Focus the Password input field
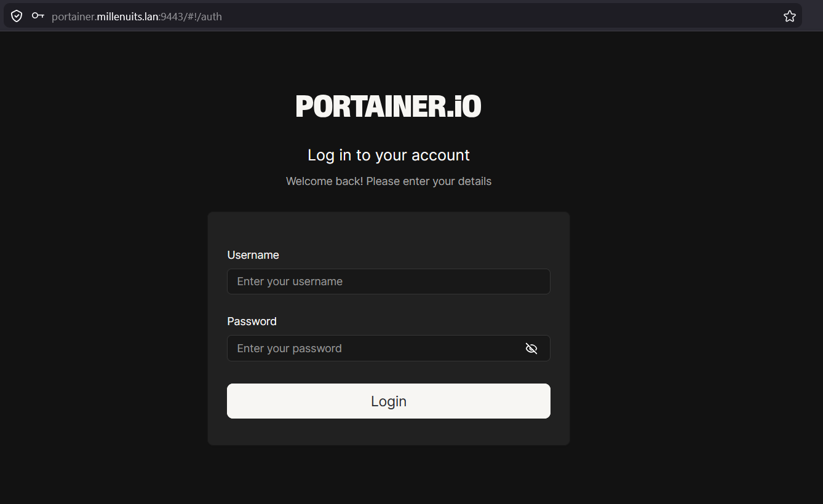Screen dimensions: 823x504 tap(389, 348)
